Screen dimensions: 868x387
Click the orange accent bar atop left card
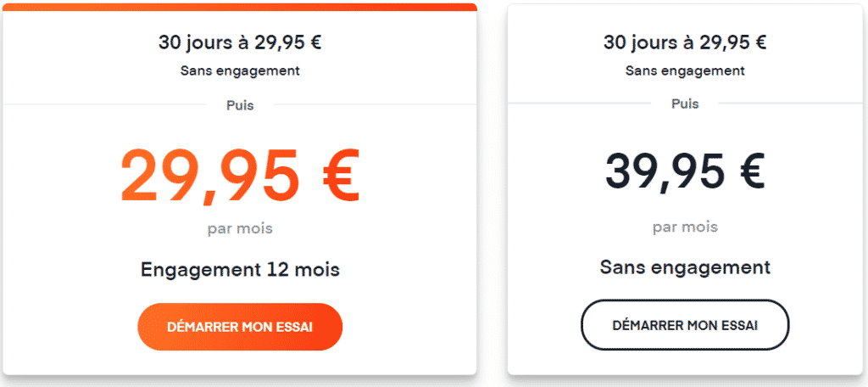pyautogui.click(x=240, y=7)
